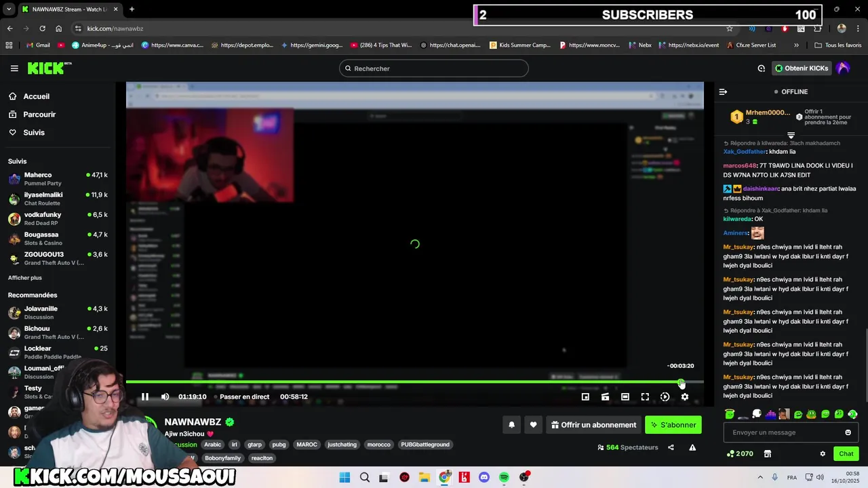Expand the chat leaderboard chevron

pyautogui.click(x=791, y=136)
